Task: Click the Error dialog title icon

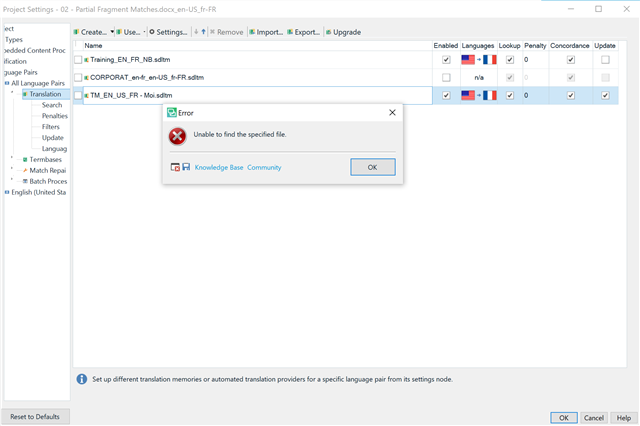Action: click(172, 113)
